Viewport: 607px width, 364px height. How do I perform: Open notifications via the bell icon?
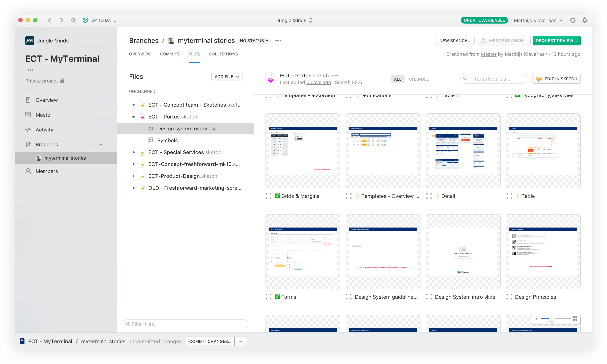[584, 20]
